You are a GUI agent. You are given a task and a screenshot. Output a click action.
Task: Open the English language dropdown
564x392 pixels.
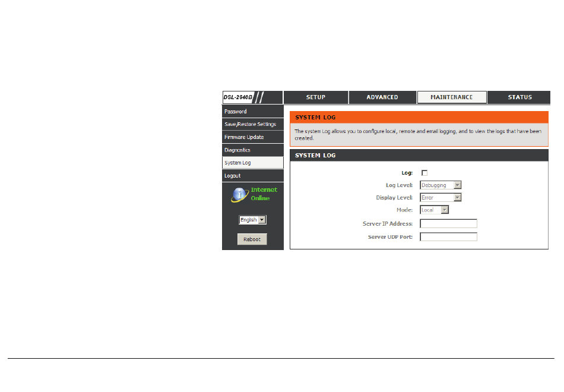pos(252,220)
